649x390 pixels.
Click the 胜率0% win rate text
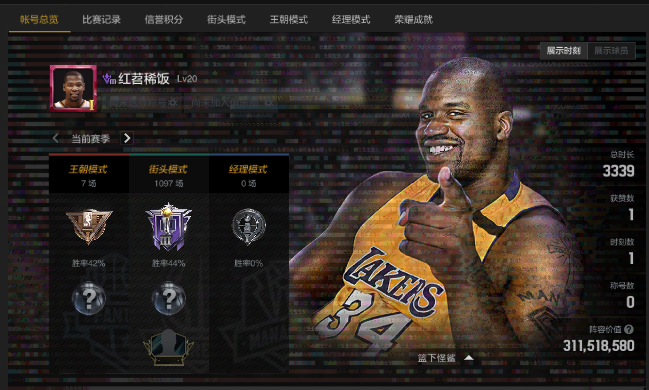point(248,263)
